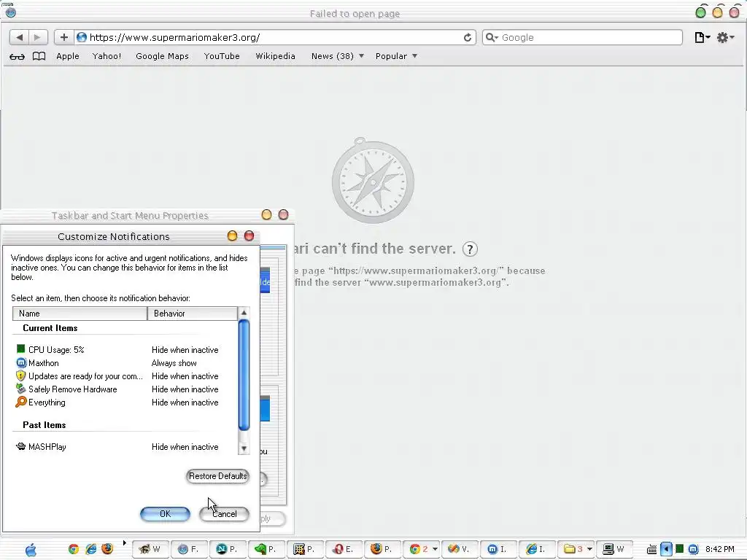747x560 pixels.
Task: Switch to Safari 'F.' taskbar button
Action: tap(189, 549)
